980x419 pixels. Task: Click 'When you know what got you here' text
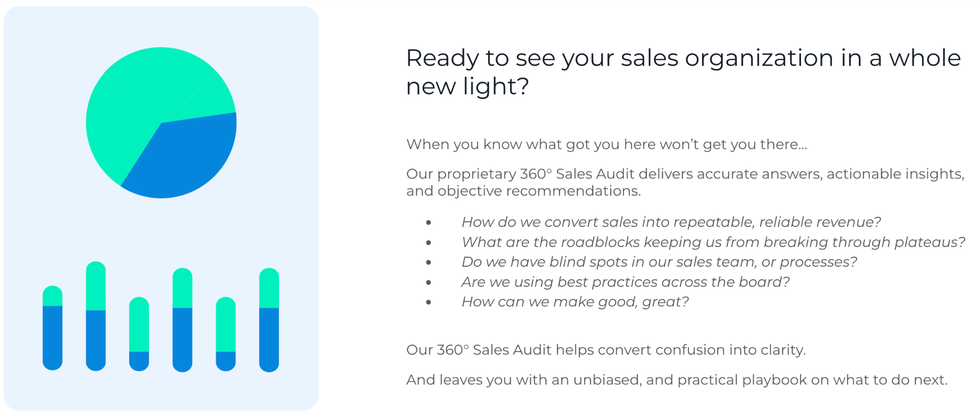[607, 144]
